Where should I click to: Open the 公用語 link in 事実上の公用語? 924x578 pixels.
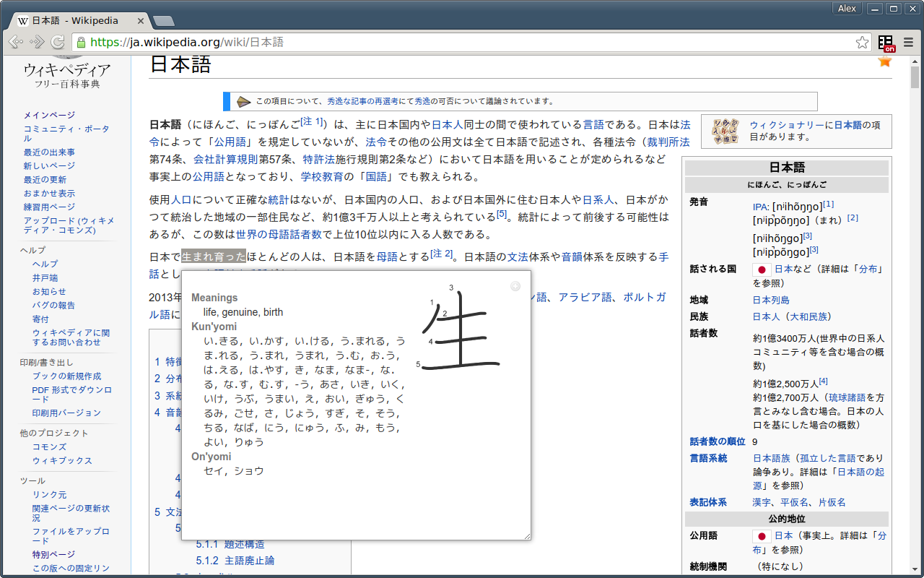tap(208, 176)
